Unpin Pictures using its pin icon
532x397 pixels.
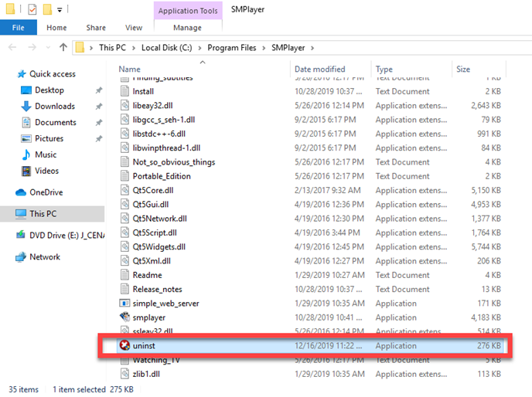click(99, 139)
